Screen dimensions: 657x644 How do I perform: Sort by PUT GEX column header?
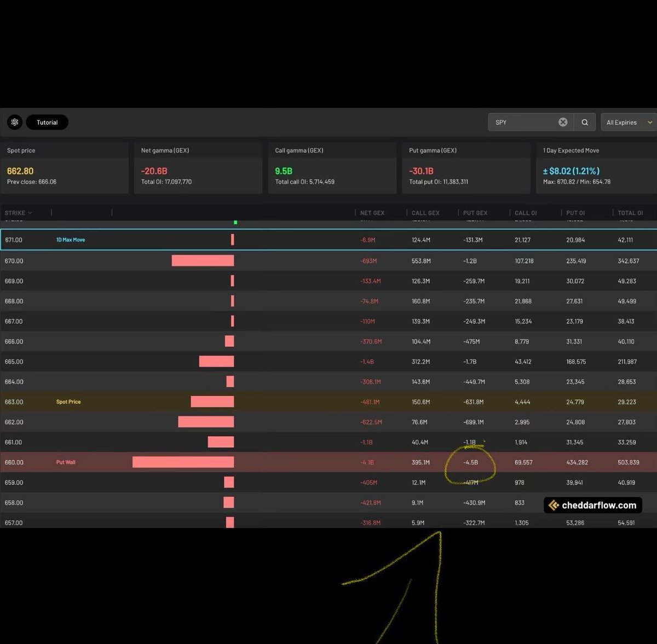(475, 213)
